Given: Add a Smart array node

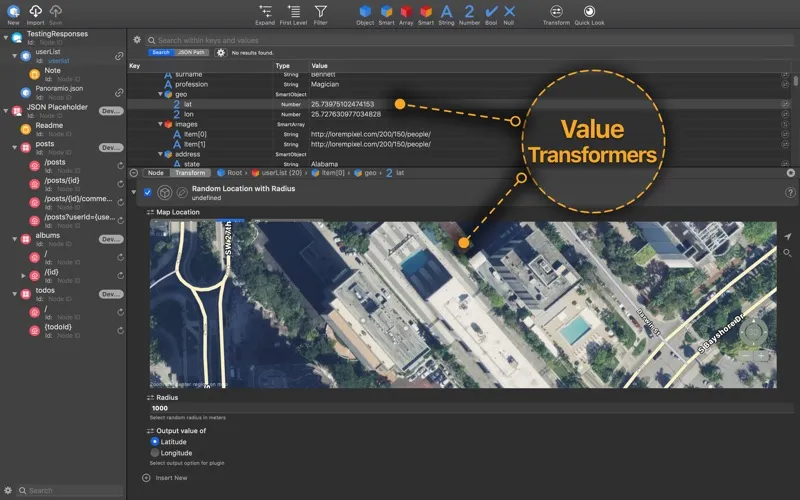Looking at the screenshot, I should point(426,11).
